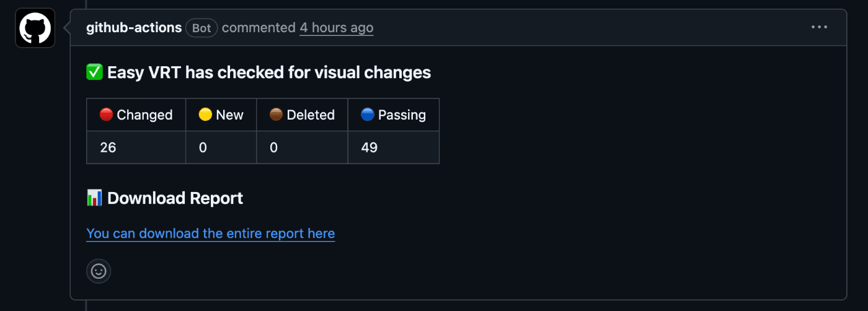Select the Passing count cell showing 49

pyautogui.click(x=394, y=147)
